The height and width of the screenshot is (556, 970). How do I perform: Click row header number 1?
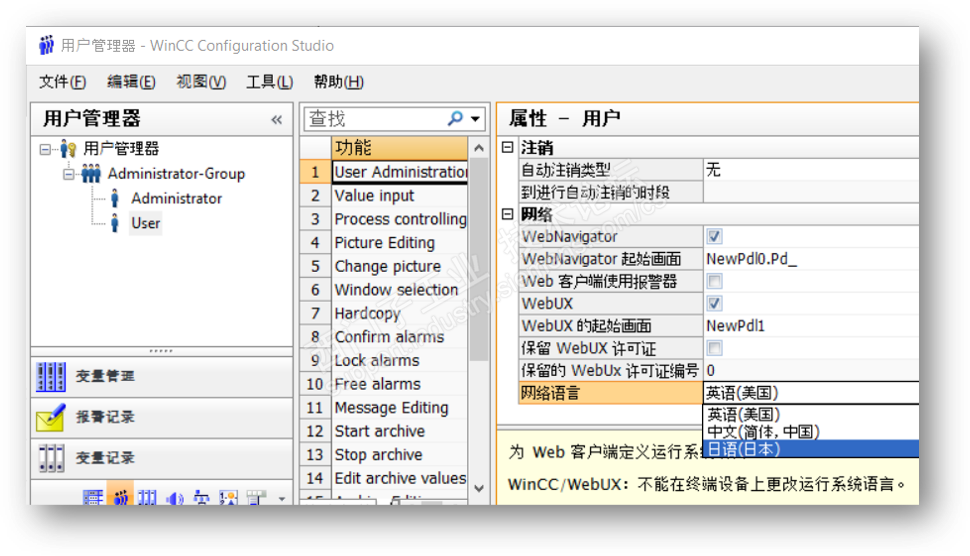315,172
